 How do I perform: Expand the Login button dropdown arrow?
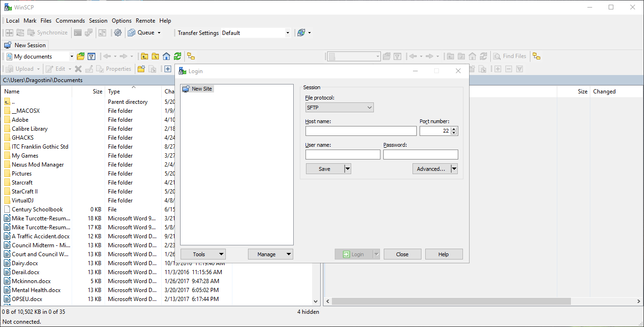(x=376, y=254)
